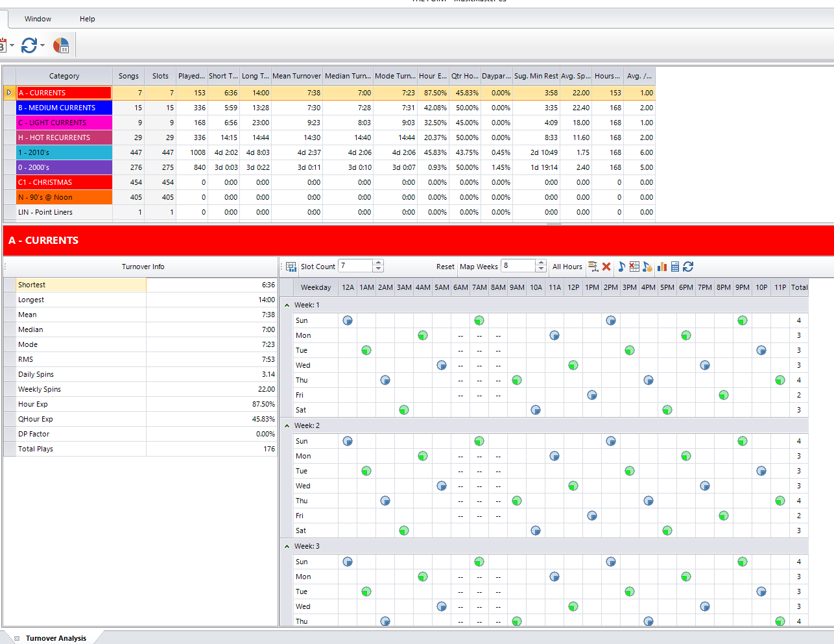This screenshot has height=644, width=834.
Task: Open the dropdown arrow beside the sync icon
Action: click(43, 45)
